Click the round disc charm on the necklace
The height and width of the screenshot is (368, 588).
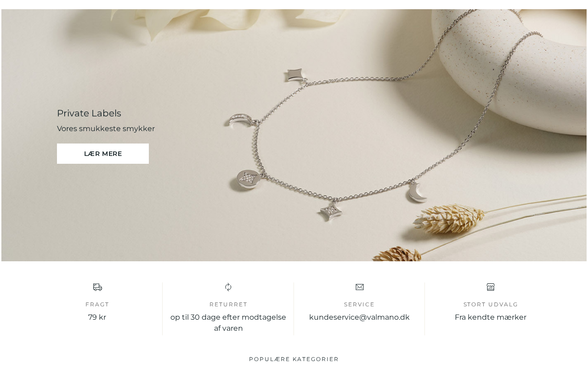248,180
